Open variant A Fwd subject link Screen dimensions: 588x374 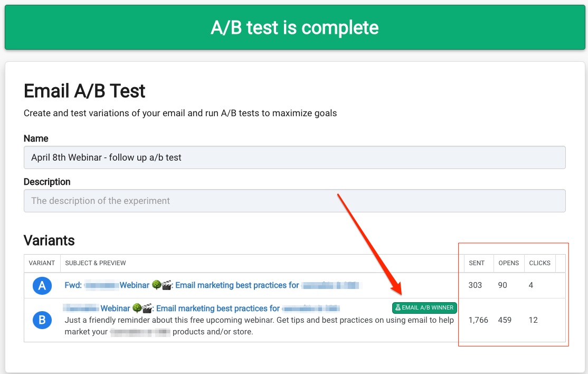[212, 285]
